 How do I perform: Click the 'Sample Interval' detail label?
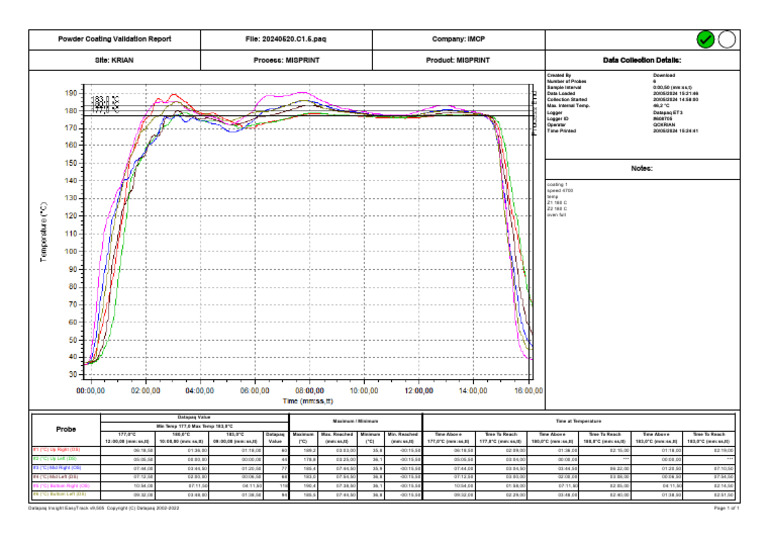[564, 87]
